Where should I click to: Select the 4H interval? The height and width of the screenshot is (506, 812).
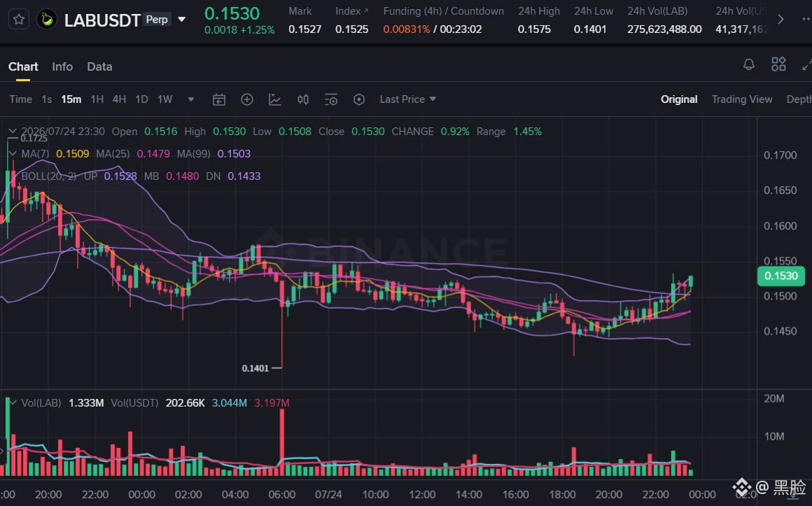[x=119, y=99]
